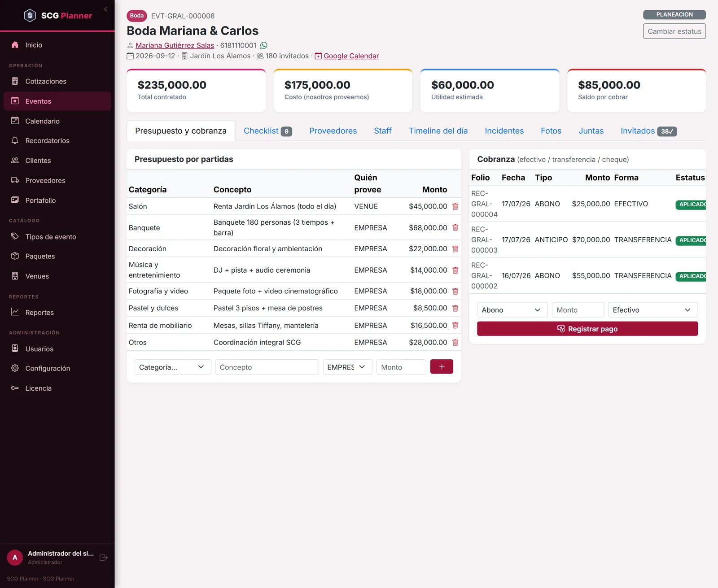Viewport: 718px width, 588px height.
Task: Switch to the Proveedores tab
Action: [x=333, y=131]
